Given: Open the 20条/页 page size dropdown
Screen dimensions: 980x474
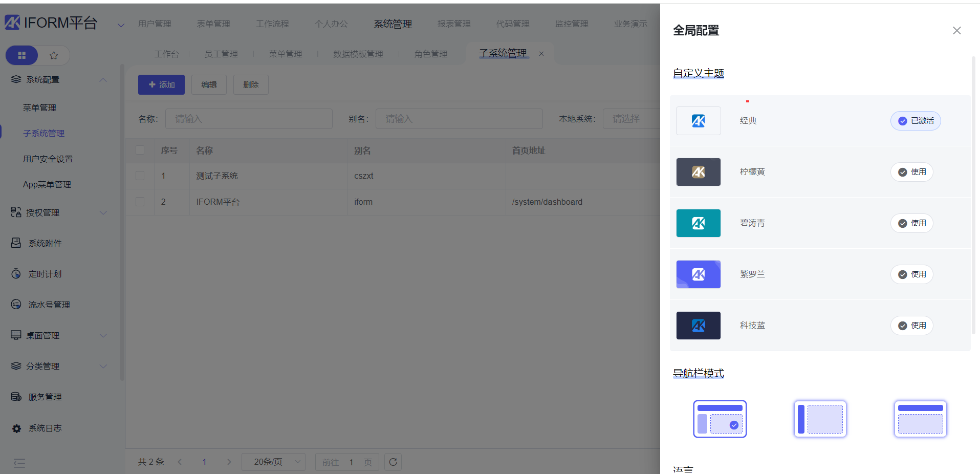Looking at the screenshot, I should point(273,462).
